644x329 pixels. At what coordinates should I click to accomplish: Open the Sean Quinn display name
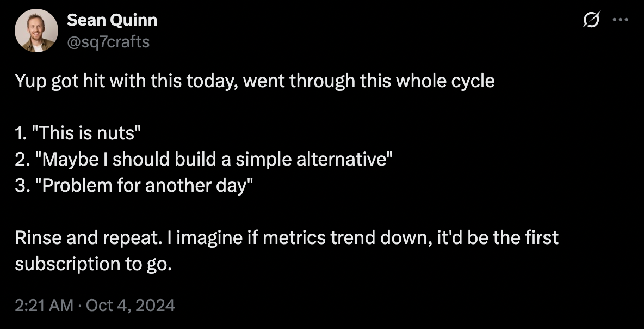pyautogui.click(x=112, y=21)
